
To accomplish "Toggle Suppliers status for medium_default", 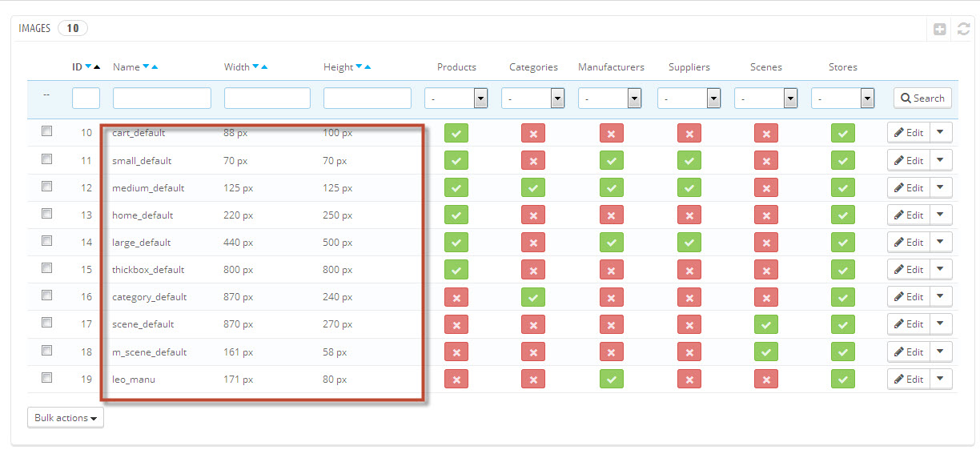I will 689,188.
